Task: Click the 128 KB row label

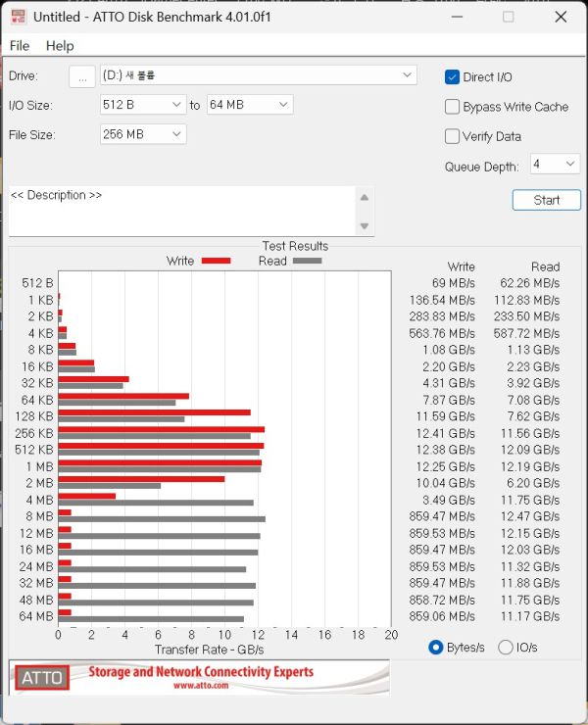Action: click(x=34, y=416)
